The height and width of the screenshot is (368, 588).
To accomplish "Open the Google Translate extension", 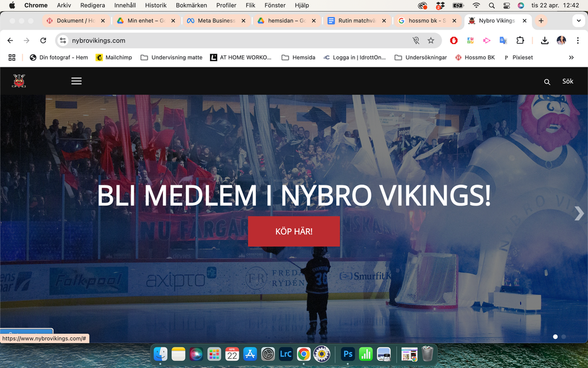I will pos(503,41).
